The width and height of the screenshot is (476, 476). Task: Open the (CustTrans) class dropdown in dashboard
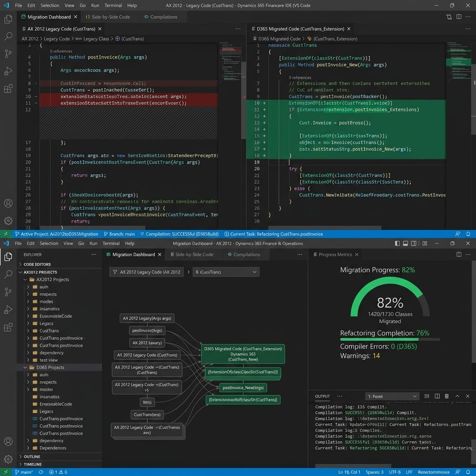pyautogui.click(x=226, y=272)
